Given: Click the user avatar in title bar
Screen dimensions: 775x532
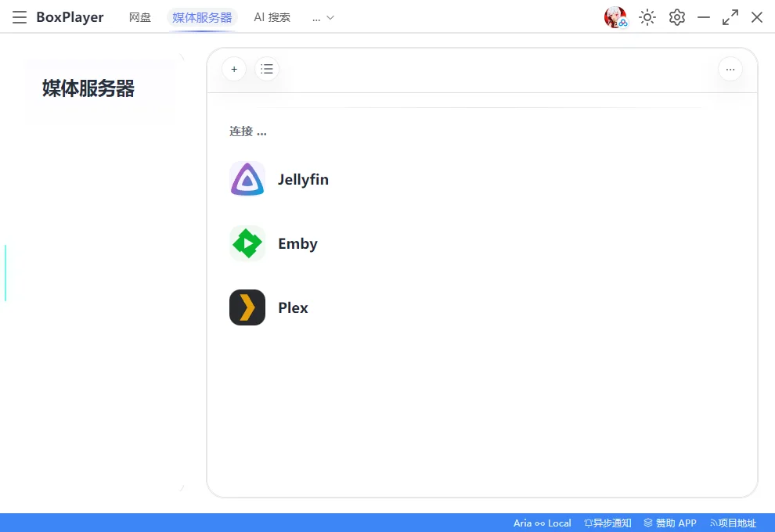Looking at the screenshot, I should click(x=615, y=17).
